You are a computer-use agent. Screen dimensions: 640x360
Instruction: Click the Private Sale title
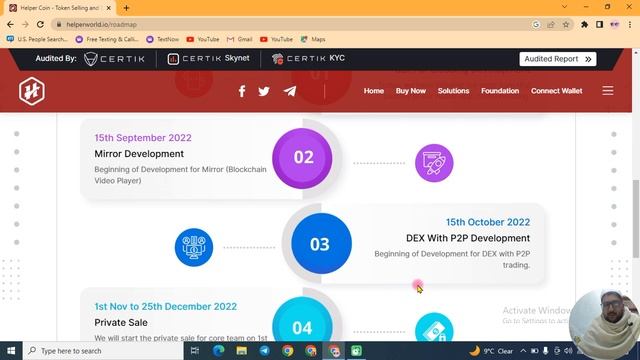click(121, 322)
